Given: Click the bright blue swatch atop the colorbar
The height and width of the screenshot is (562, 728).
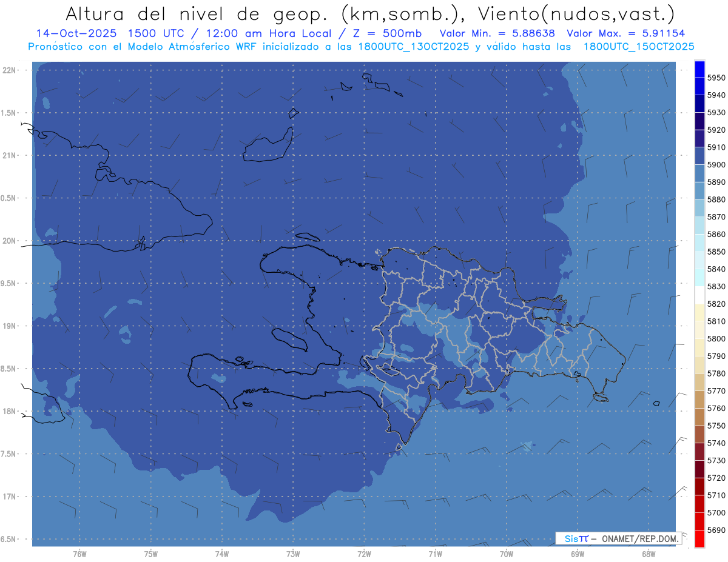Looking at the screenshot, I should coord(699,69).
